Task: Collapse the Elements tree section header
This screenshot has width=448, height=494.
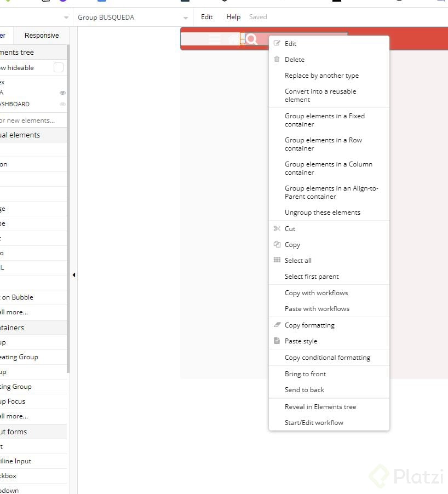Action: click(33, 52)
